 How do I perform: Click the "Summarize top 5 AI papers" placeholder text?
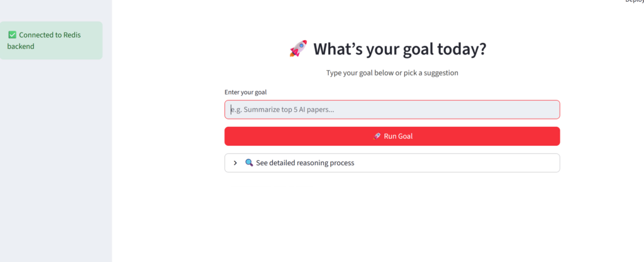282,110
